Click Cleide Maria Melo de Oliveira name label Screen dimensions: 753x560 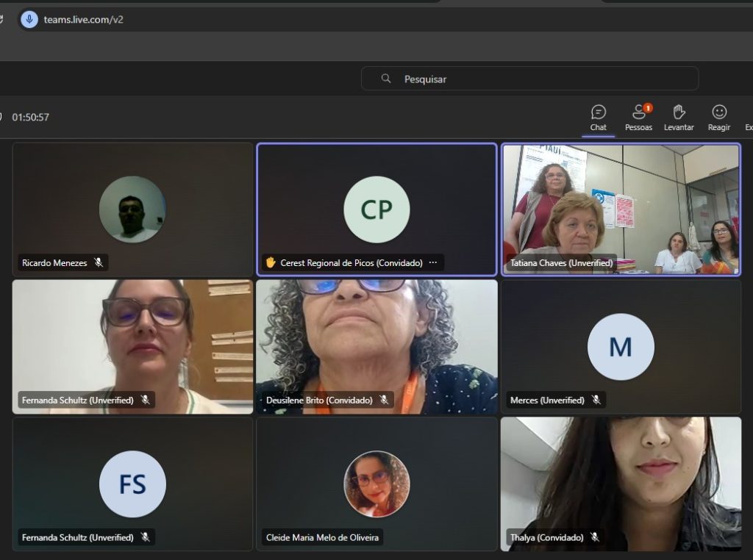tap(322, 537)
